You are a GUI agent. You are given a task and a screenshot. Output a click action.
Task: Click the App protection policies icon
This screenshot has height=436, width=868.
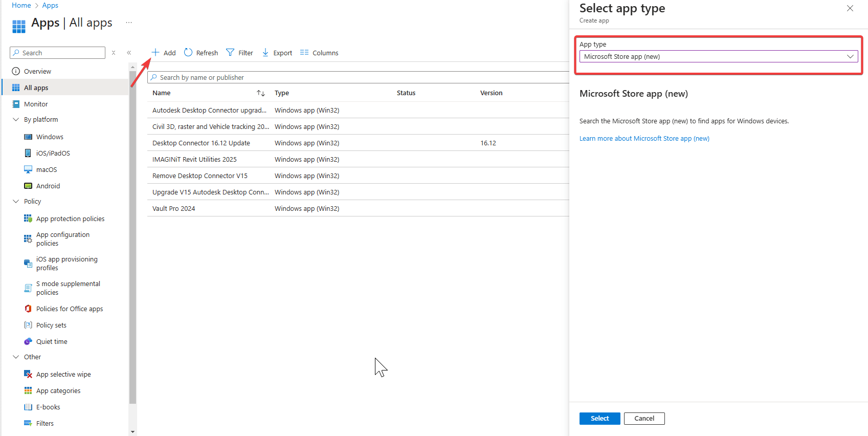pos(28,219)
